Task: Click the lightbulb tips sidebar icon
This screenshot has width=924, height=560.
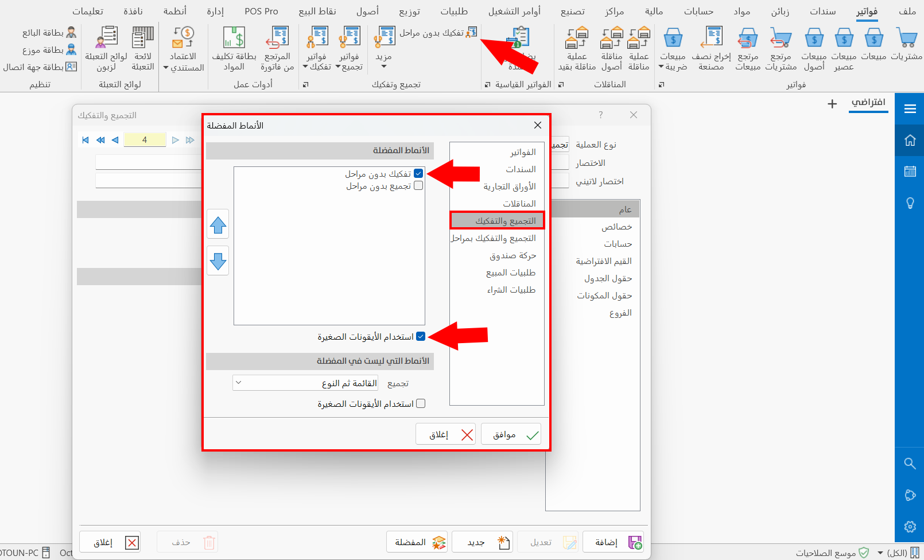Action: click(x=910, y=203)
